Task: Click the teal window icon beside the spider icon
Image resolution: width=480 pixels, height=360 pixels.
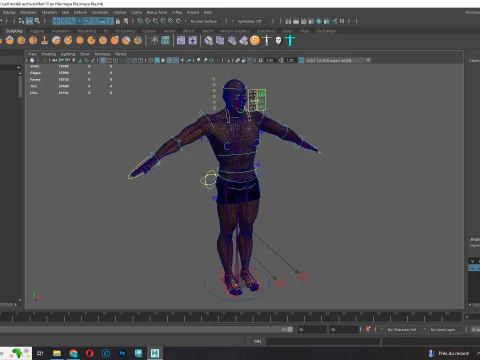Action: pyautogui.click(x=165, y=41)
